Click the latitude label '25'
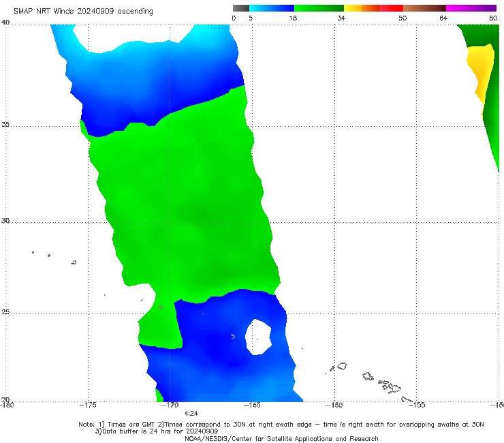This screenshot has height=443, width=504. [5, 311]
